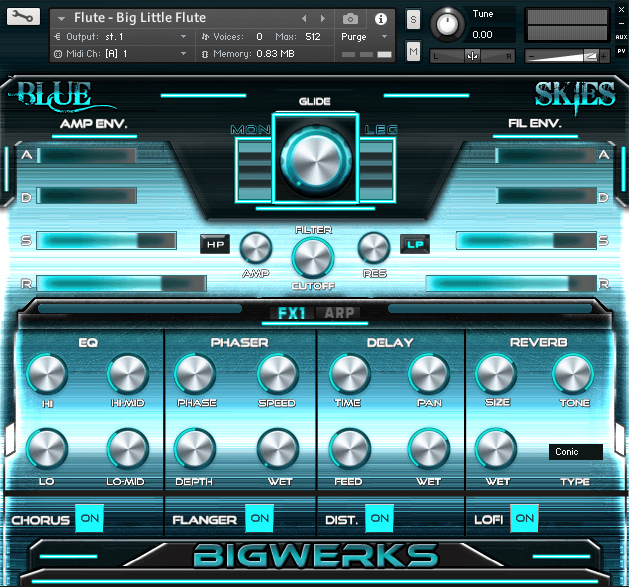Click the Phaser SPEED knob
629x587 pixels.
[x=278, y=374]
